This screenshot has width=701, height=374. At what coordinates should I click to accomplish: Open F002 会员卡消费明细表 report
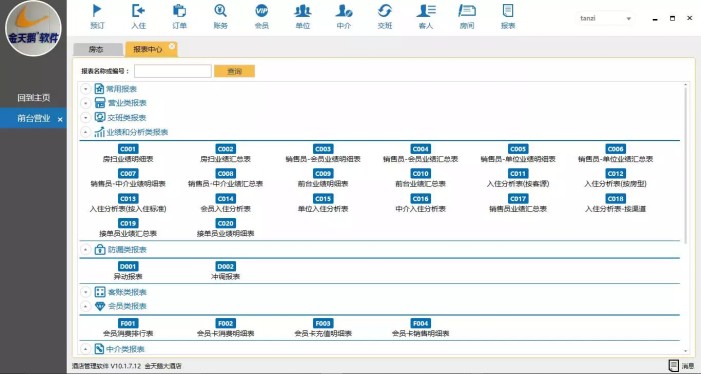225,328
